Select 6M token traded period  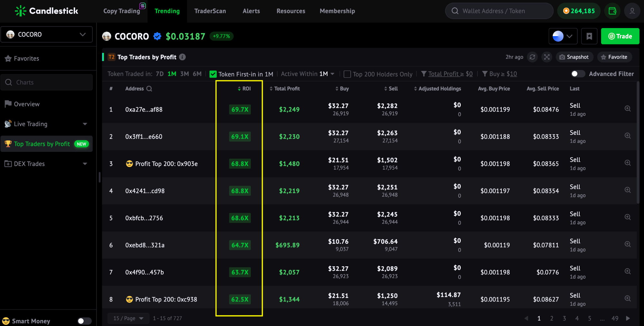point(197,74)
